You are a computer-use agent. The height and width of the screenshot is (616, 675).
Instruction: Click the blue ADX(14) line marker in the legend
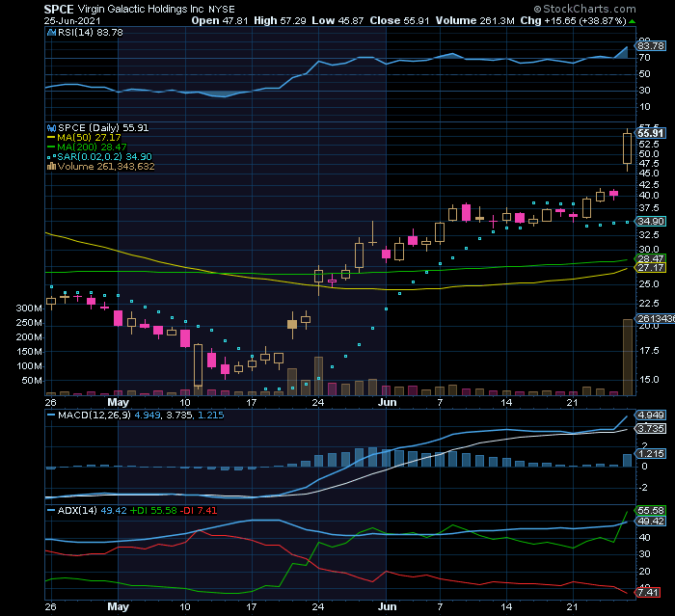point(51,511)
